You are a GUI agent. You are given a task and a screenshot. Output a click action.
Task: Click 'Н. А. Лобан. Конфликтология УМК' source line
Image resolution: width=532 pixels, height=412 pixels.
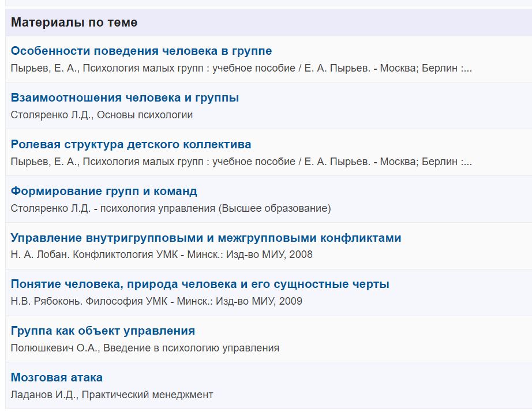tap(162, 254)
